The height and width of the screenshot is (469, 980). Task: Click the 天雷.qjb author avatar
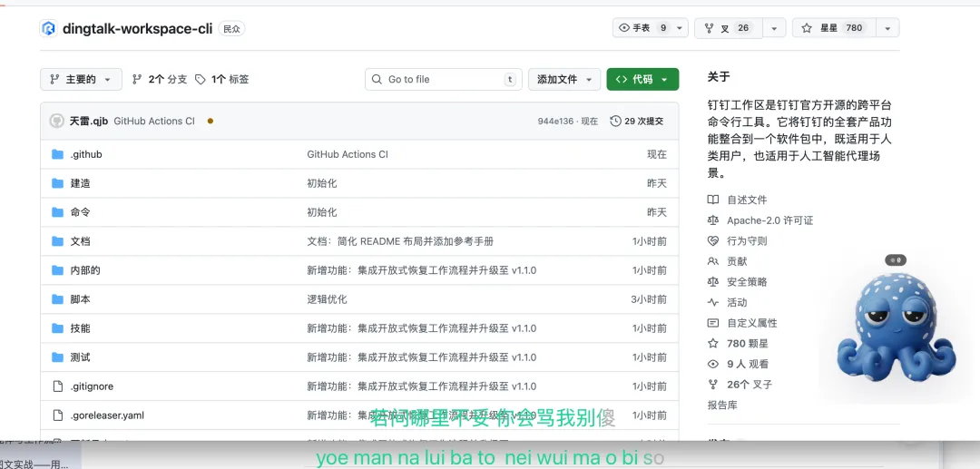click(x=57, y=122)
